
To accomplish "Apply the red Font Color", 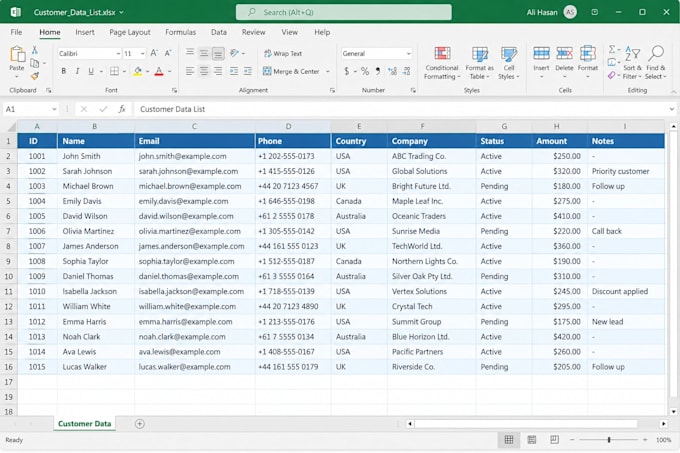I will click(159, 71).
